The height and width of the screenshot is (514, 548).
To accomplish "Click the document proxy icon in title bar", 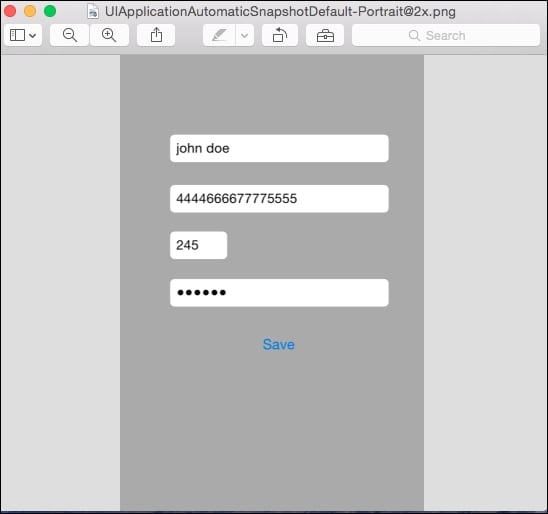I will pyautogui.click(x=93, y=12).
